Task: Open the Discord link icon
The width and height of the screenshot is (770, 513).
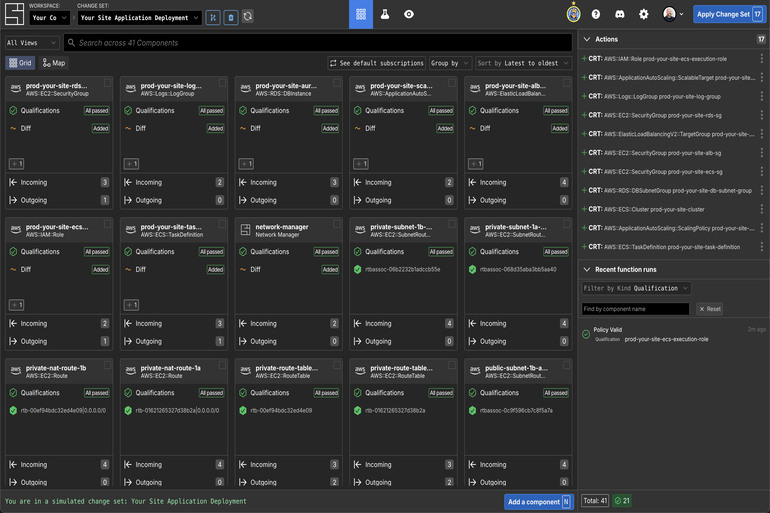Action: coord(620,15)
